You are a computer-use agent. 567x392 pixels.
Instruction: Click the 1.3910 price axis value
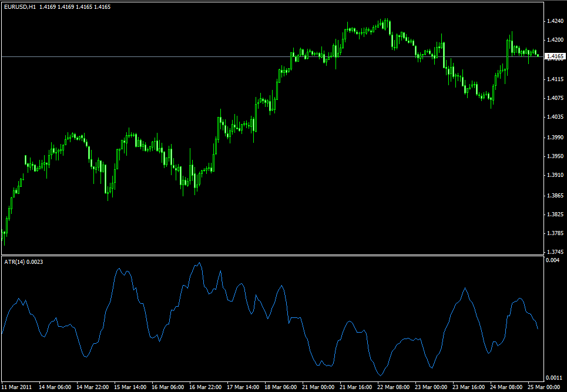[x=555, y=175]
